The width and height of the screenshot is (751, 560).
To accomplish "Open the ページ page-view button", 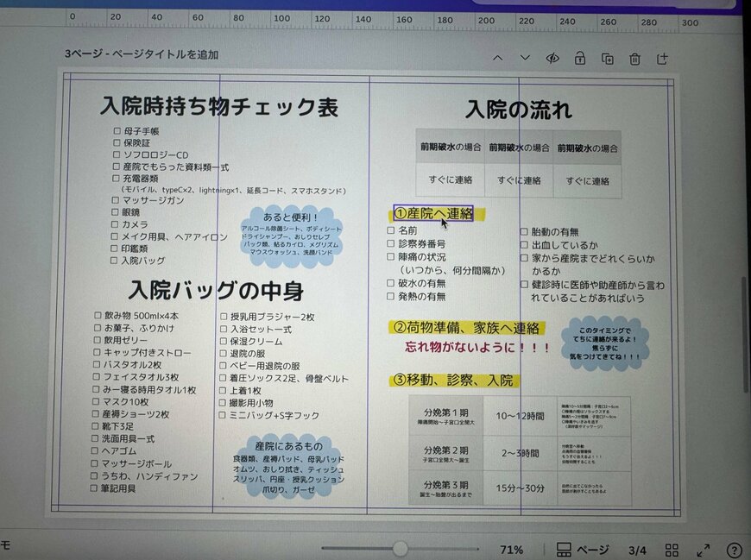I will pyautogui.click(x=583, y=550).
